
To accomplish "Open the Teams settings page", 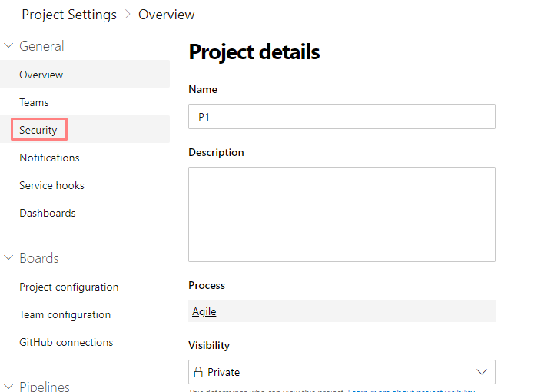I will coord(34,102).
